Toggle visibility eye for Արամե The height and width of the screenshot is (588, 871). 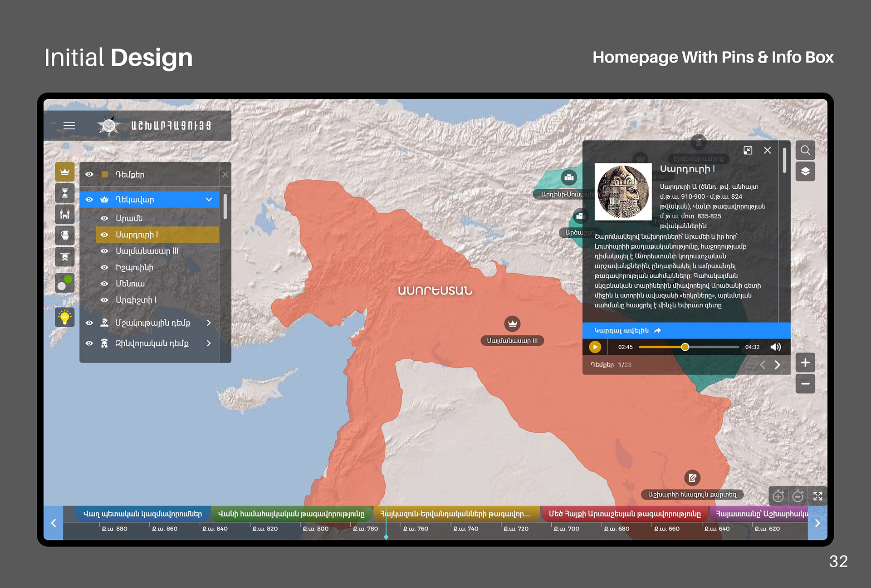(x=104, y=218)
